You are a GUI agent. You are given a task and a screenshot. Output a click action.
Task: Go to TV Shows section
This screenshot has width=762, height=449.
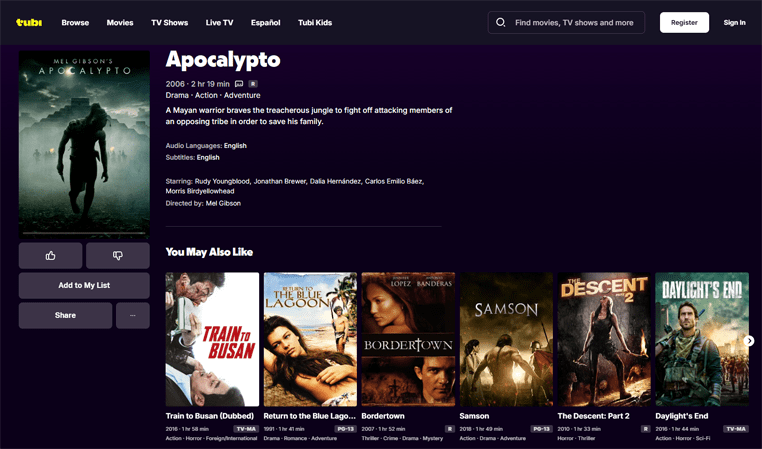[x=170, y=22]
